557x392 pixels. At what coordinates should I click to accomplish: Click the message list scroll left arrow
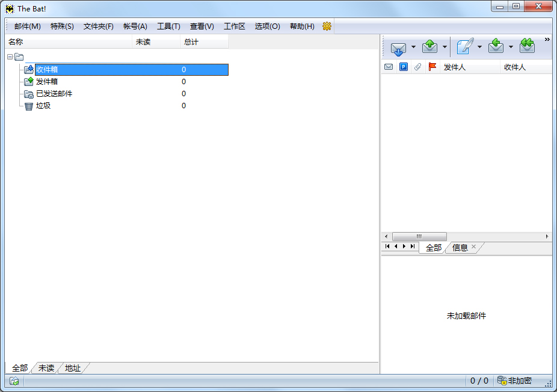(386, 236)
